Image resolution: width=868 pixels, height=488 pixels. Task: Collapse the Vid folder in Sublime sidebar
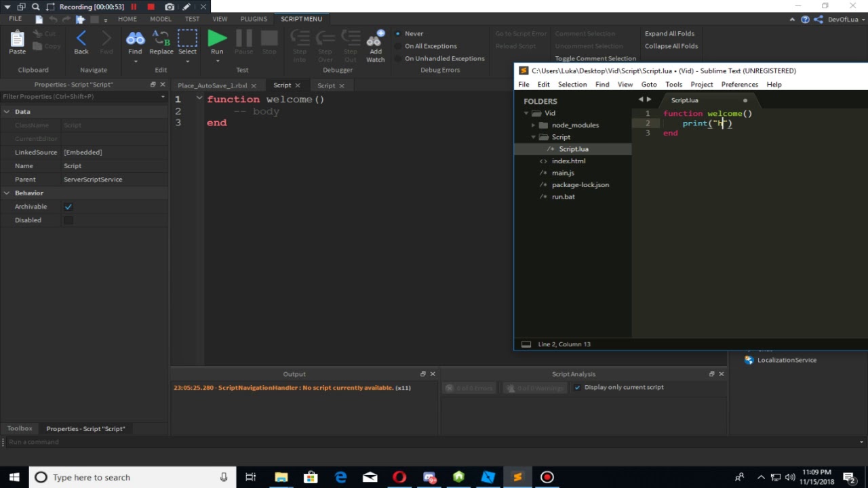(526, 113)
